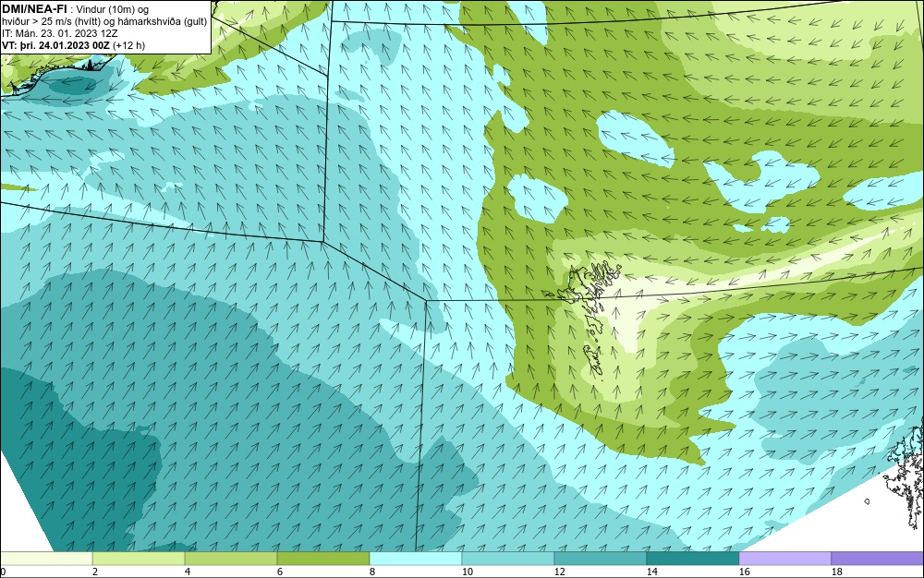Click the DMI/NEA-FI title text
This screenshot has width=924, height=578.
pyautogui.click(x=34, y=9)
